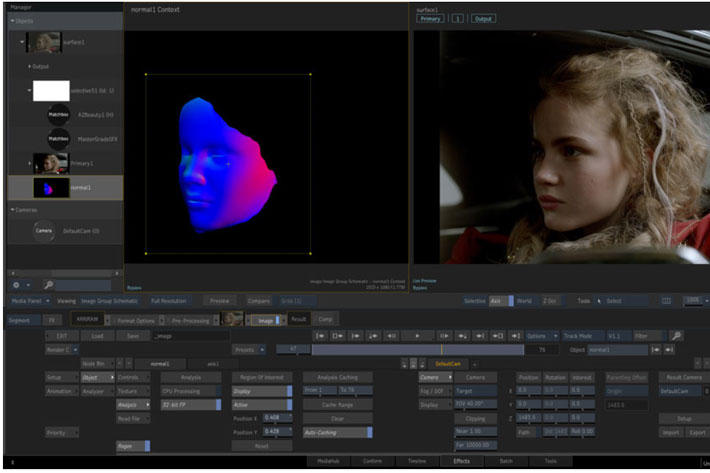Click the Manager horizontal scrollbar track
Image resolution: width=710 pixels, height=473 pixels.
(x=65, y=273)
